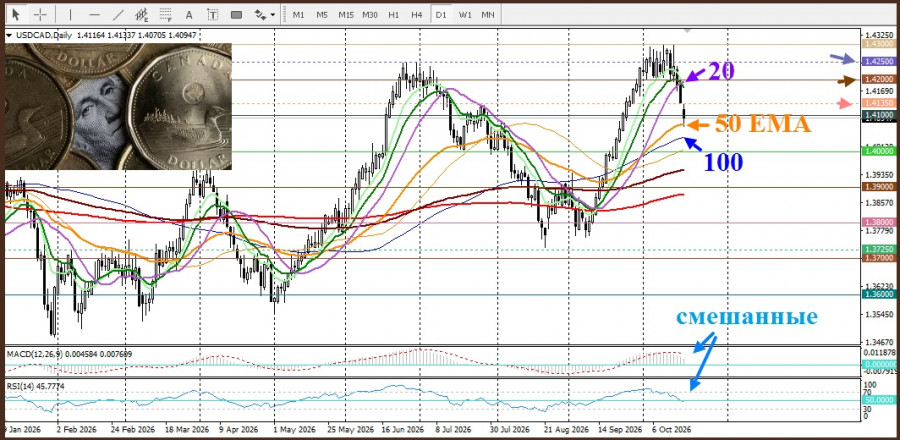Switch to M15 timeframe
The width and height of the screenshot is (900, 440).
[346, 15]
